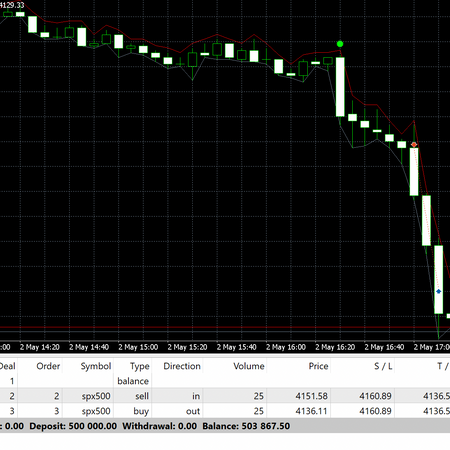
Task: Click the price value 4151.58
Action: [x=312, y=396]
